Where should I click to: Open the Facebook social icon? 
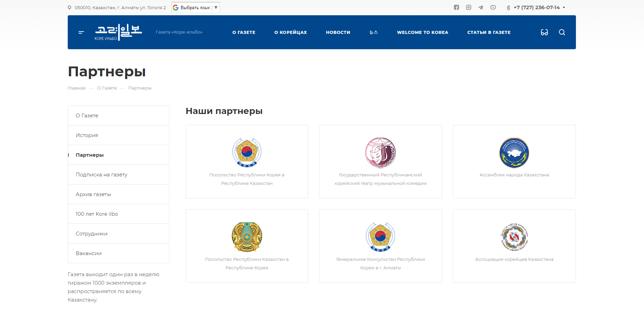456,7
